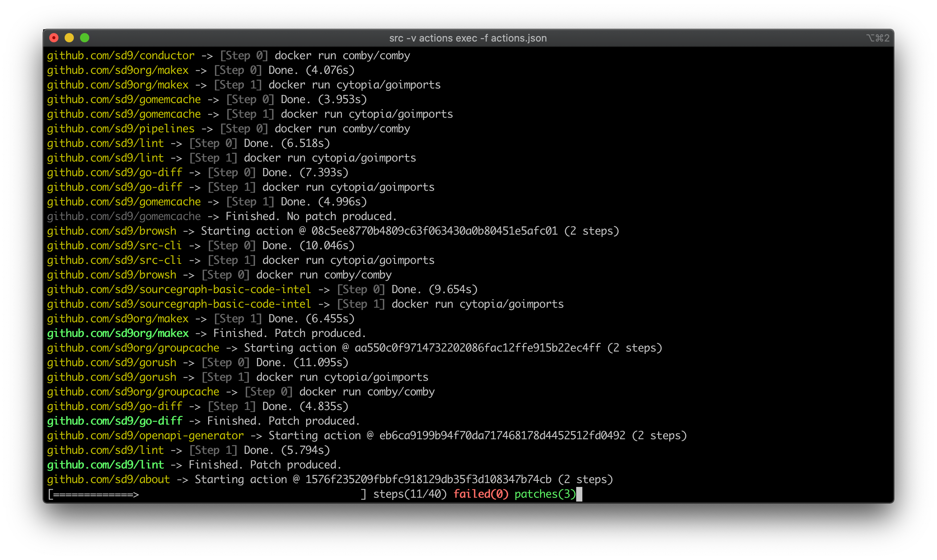The image size is (937, 560).
Task: Click the green zoom window button
Action: point(85,38)
